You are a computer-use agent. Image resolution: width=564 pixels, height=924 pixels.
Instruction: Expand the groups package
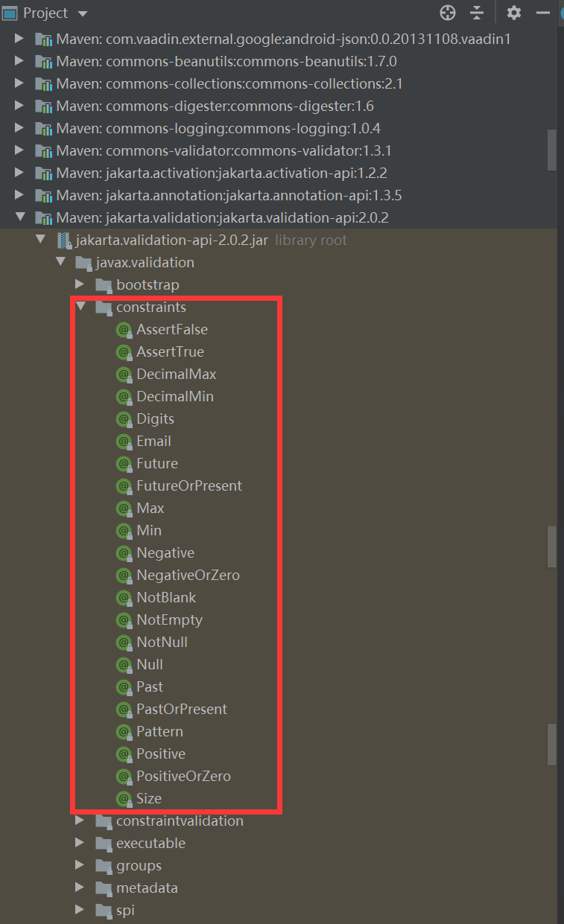(x=80, y=865)
